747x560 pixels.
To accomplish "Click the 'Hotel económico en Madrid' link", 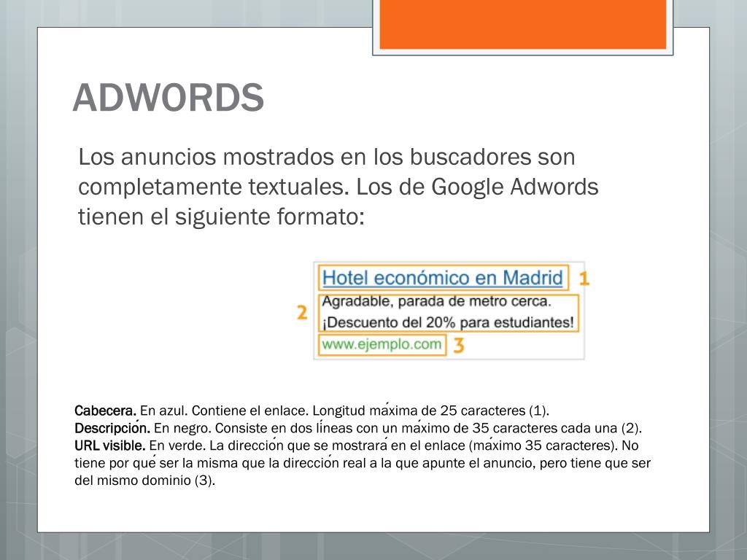I will click(x=443, y=278).
